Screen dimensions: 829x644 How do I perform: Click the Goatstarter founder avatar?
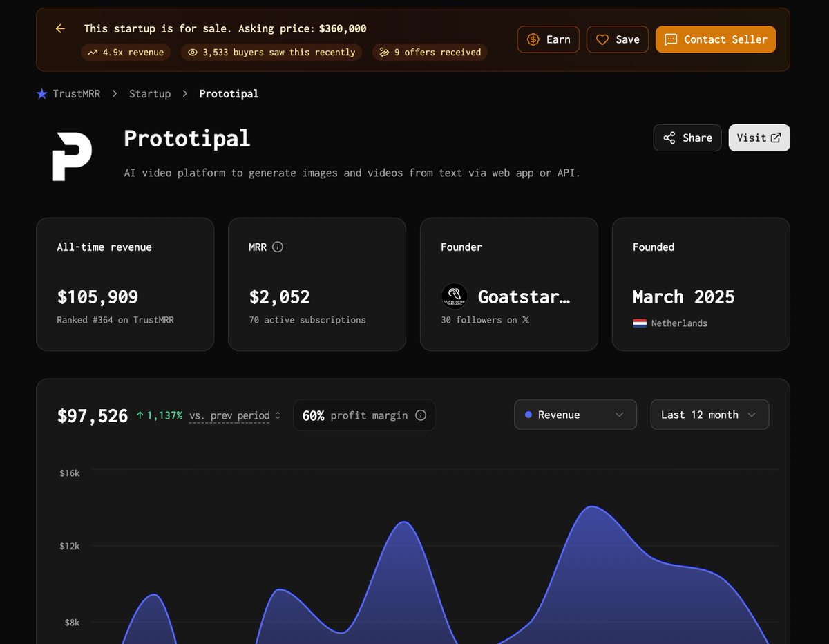(x=455, y=296)
